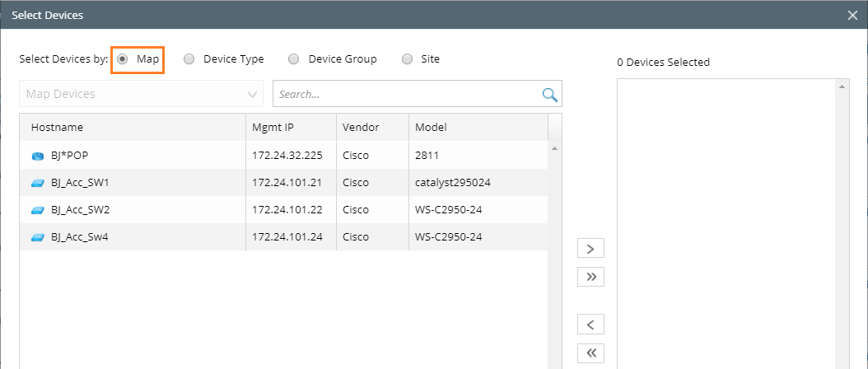Select the Site radio button
The image size is (868, 369).
click(x=407, y=59)
